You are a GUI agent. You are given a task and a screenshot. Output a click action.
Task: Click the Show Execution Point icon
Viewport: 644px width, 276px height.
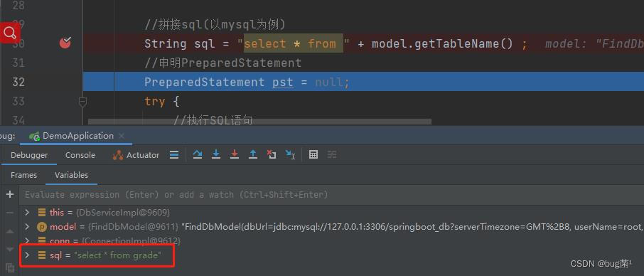174,154
